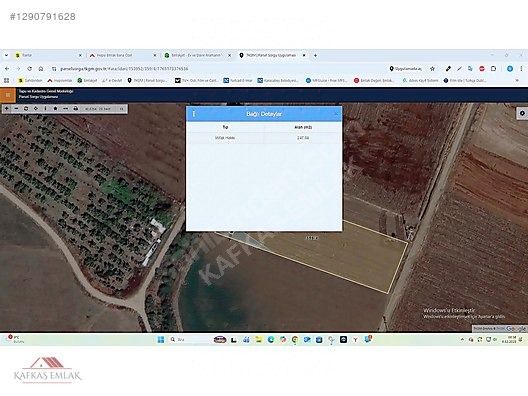528x396 pixels.
Task: Go back in the browser
Action: pyautogui.click(x=7, y=69)
